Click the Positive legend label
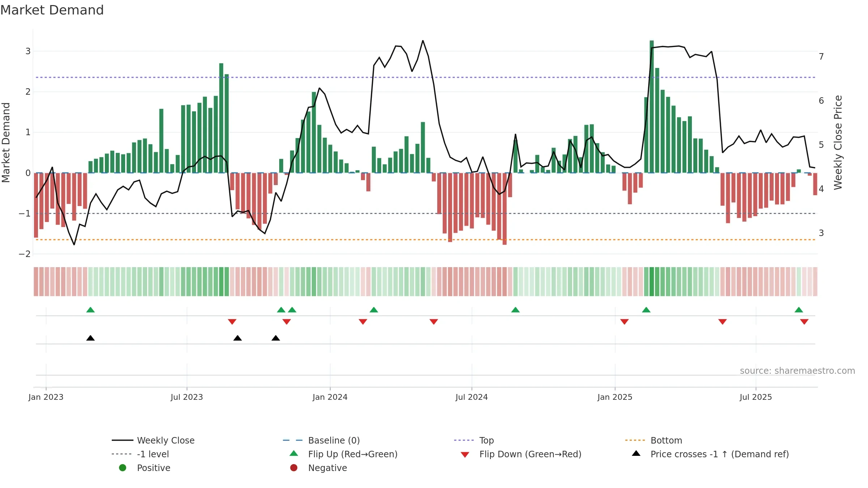Image resolution: width=868 pixels, height=488 pixels. [153, 468]
